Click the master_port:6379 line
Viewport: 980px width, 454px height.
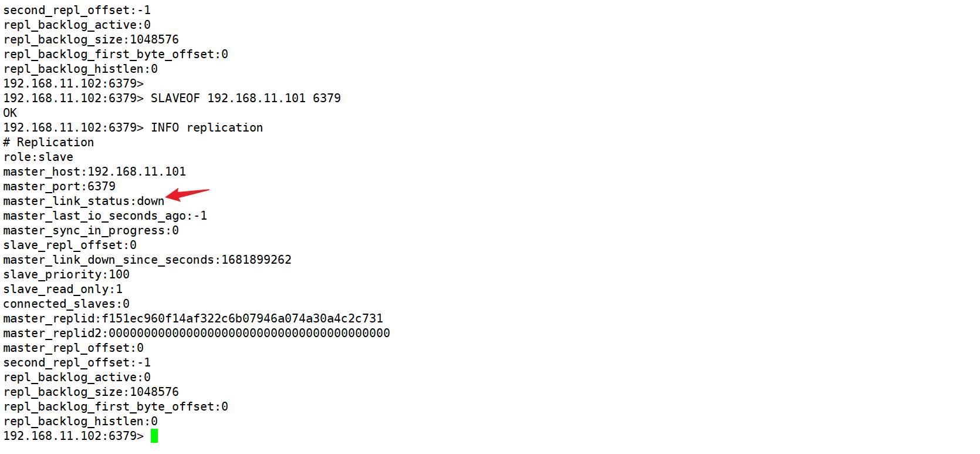click(59, 186)
